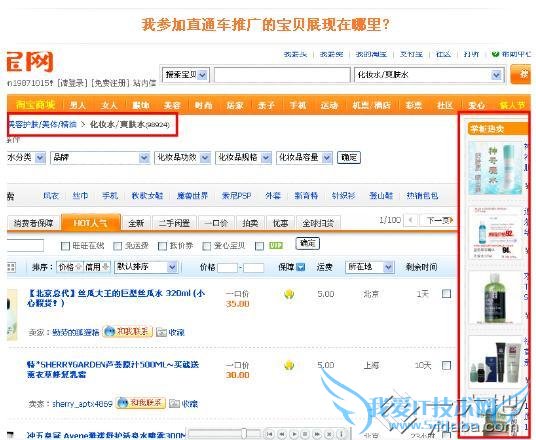Switch to the 拍卖 tab
This screenshot has width=536, height=440.
(250, 223)
